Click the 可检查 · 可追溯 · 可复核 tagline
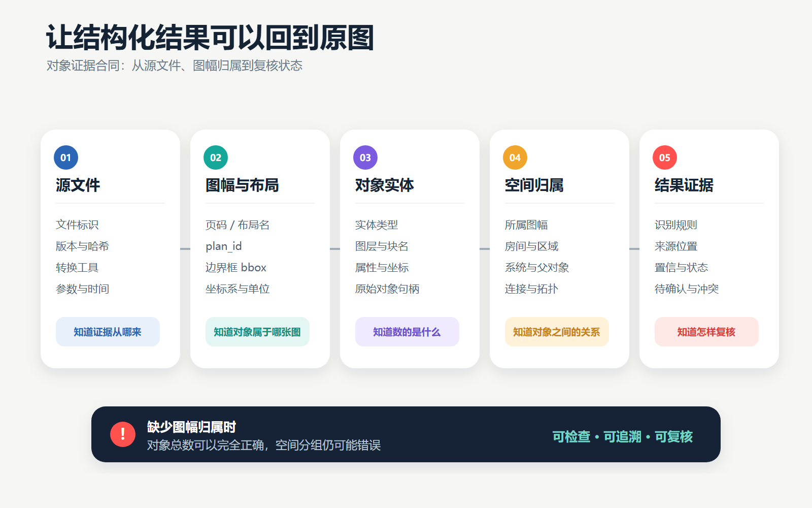Viewport: 812px width, 508px height. [x=622, y=436]
